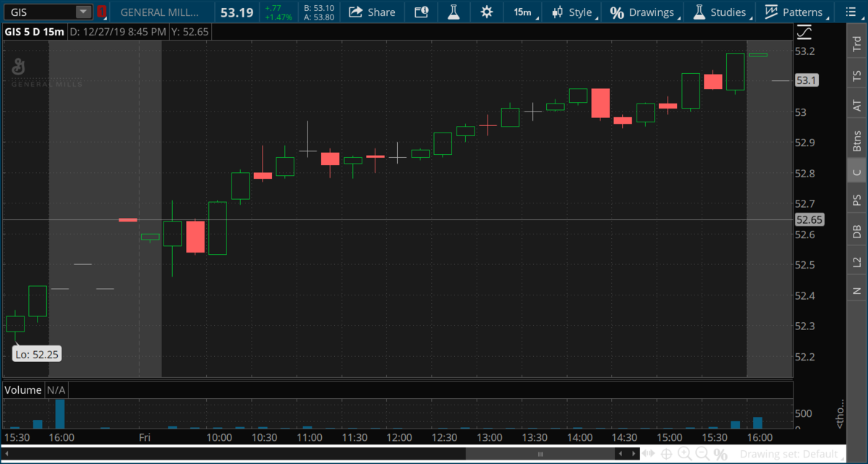Click the last price 53.19
Viewport: 868px width, 464px height.
236,12
